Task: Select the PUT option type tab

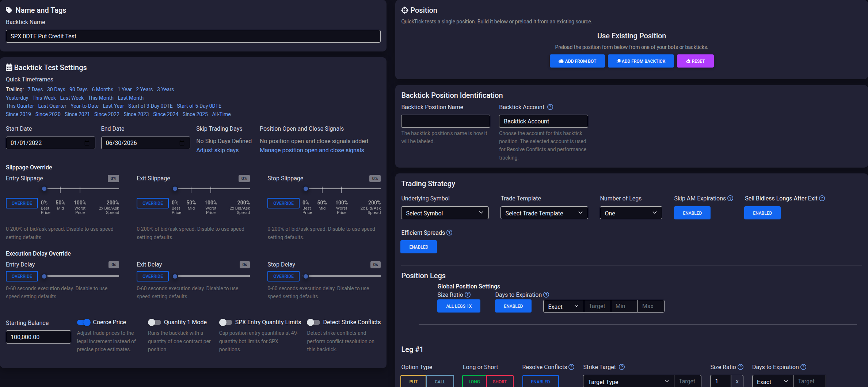Action: tap(413, 381)
